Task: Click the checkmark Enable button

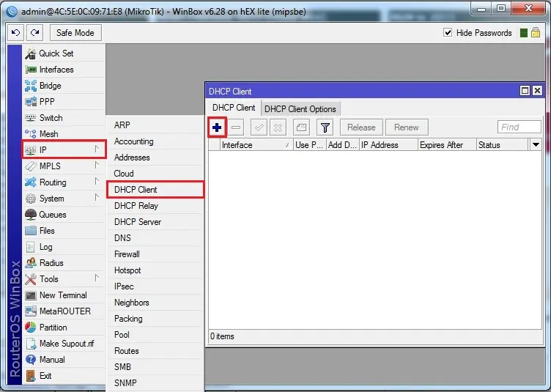Action: 259,127
